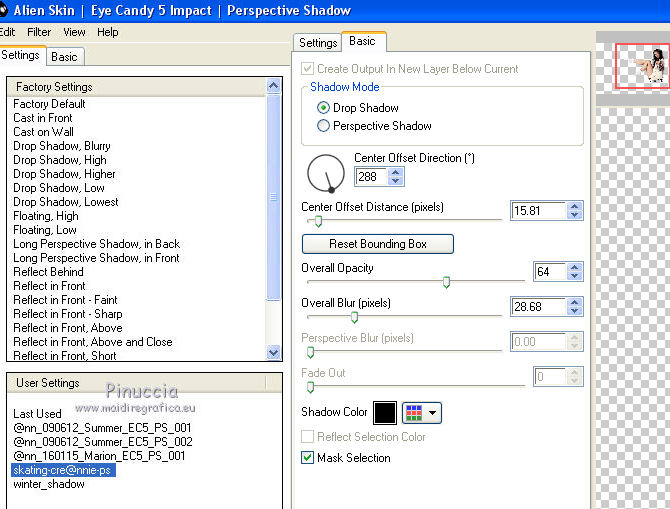Select Reflect in Front, Above preset
670x509 pixels.
68,328
